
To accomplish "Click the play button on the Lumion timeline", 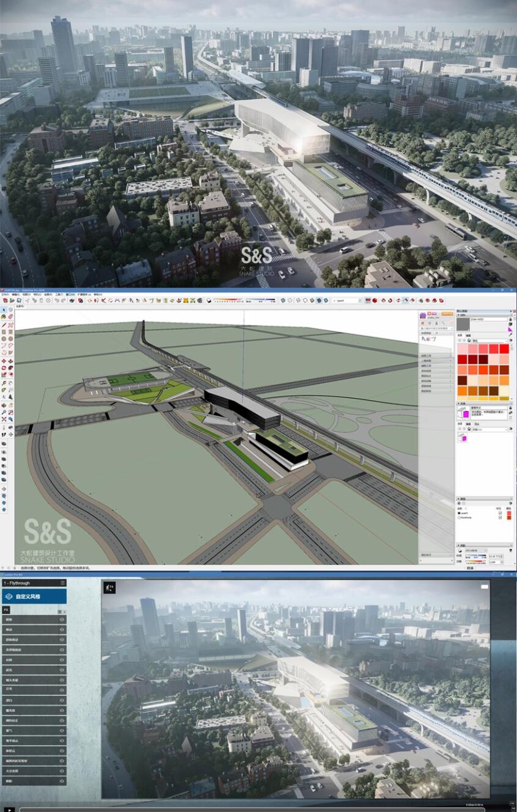I will (10, 810).
